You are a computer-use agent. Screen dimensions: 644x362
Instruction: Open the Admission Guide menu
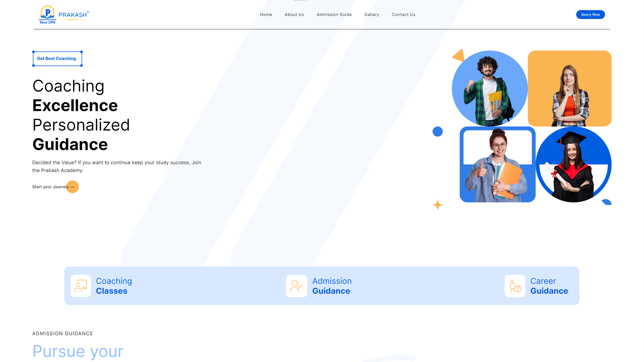[334, 15]
